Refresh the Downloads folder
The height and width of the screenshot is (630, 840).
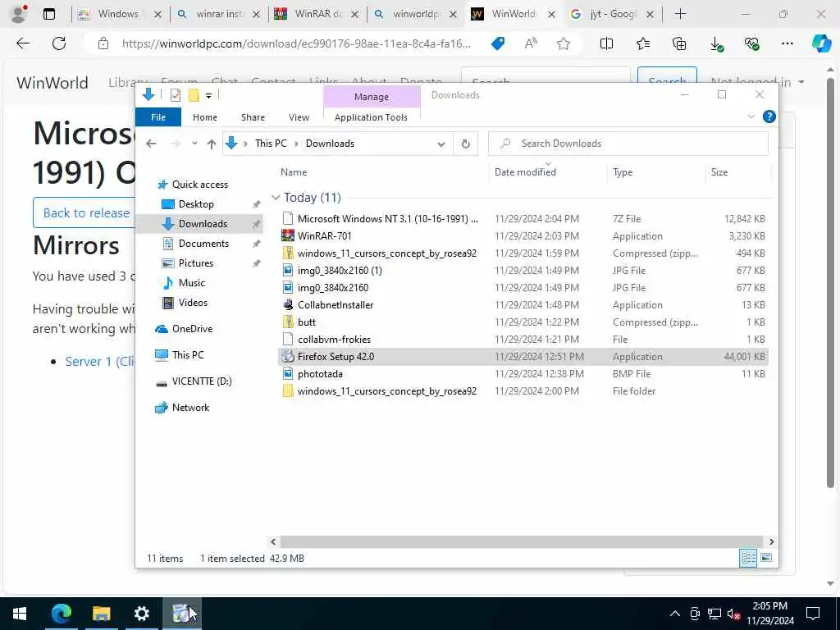point(466,144)
